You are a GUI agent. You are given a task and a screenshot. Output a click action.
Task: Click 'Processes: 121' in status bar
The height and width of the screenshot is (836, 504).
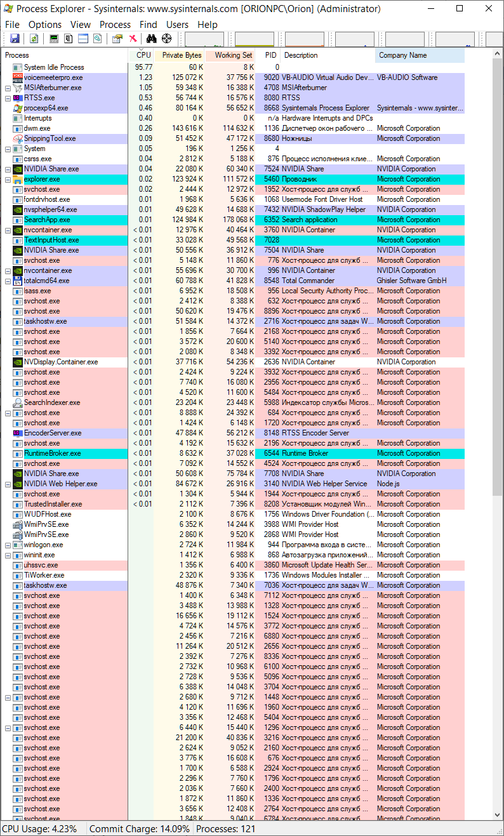click(225, 828)
